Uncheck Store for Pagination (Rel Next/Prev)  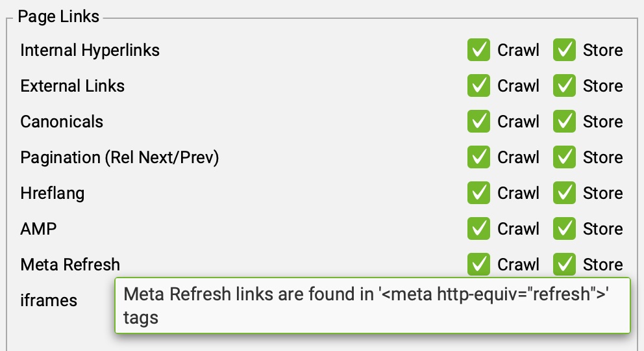[x=564, y=157]
